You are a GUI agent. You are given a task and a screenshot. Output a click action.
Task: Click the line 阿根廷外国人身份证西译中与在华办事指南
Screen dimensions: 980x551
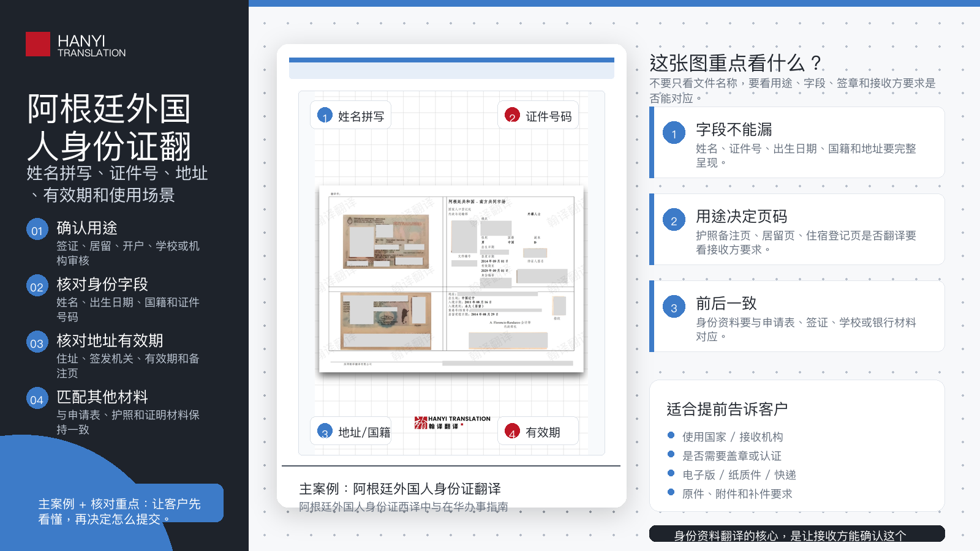[x=404, y=507]
